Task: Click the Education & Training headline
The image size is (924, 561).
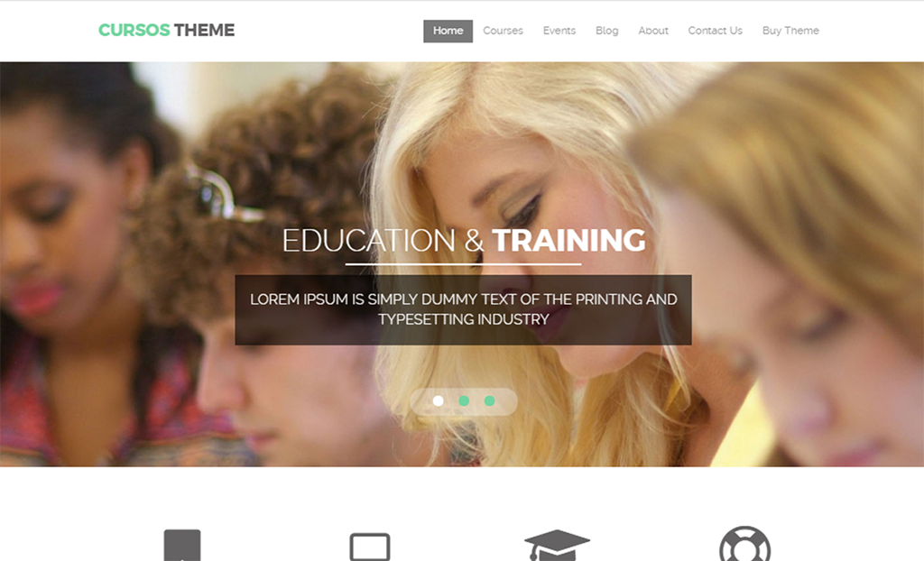Action: pos(464,241)
